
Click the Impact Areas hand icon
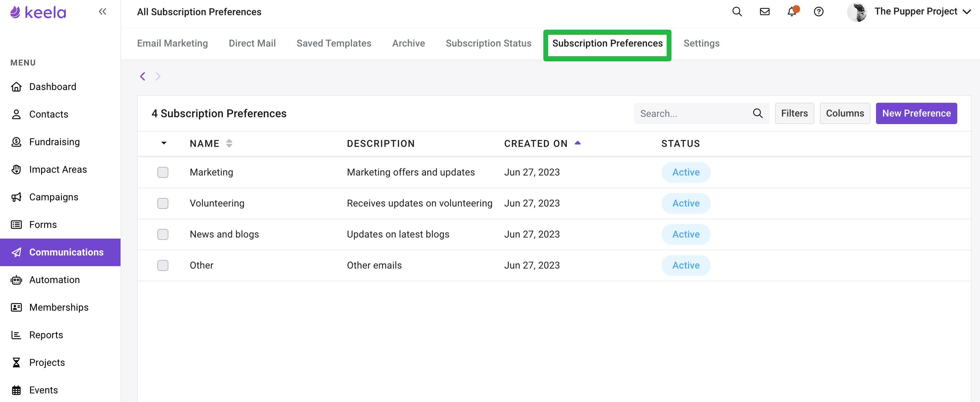[16, 170]
